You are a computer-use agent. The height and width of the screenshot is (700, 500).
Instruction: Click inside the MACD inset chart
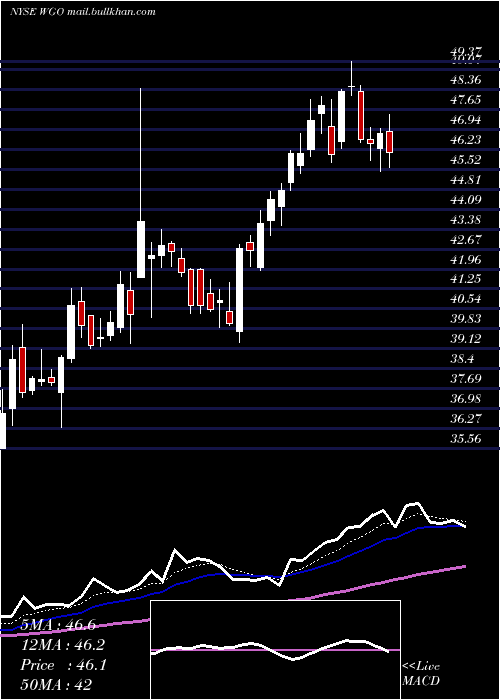click(275, 650)
